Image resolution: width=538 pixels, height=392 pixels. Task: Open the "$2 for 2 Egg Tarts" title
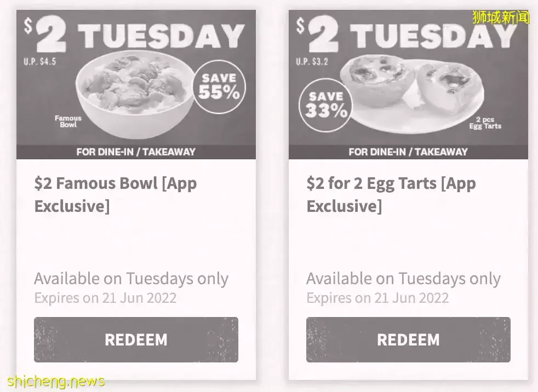391,194
